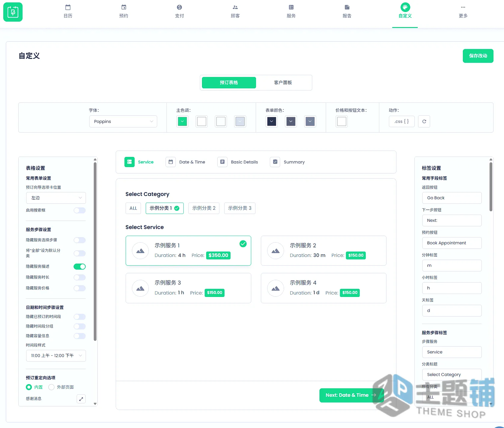The width and height of the screenshot is (504, 428).
Task: Click the .css { } button
Action: pos(402,121)
